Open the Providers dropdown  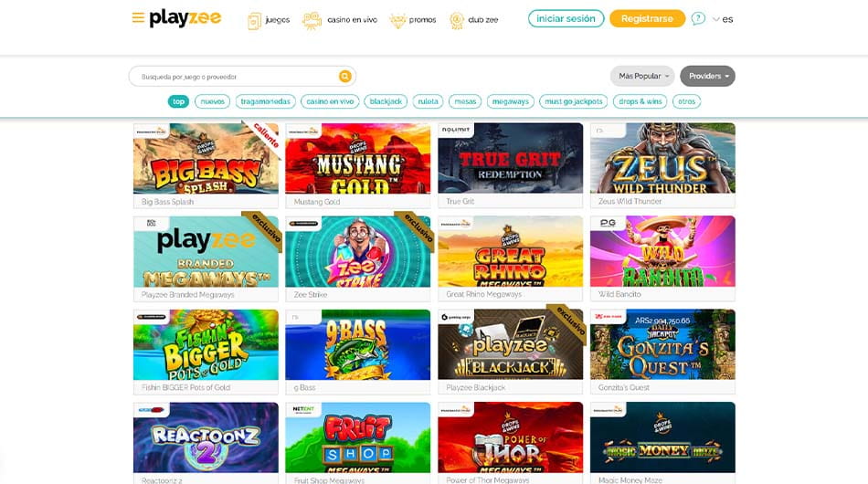pos(707,76)
